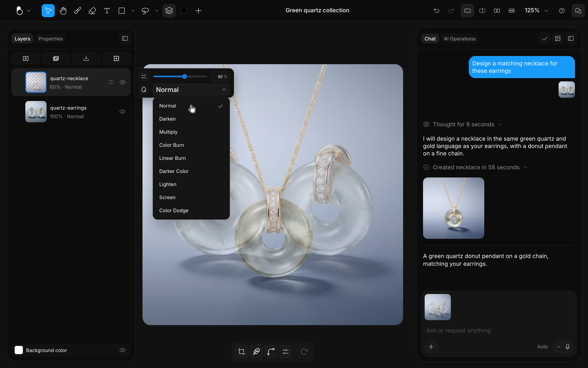The width and height of the screenshot is (588, 368).
Task: Select the Eraser tool
Action: pyautogui.click(x=92, y=11)
